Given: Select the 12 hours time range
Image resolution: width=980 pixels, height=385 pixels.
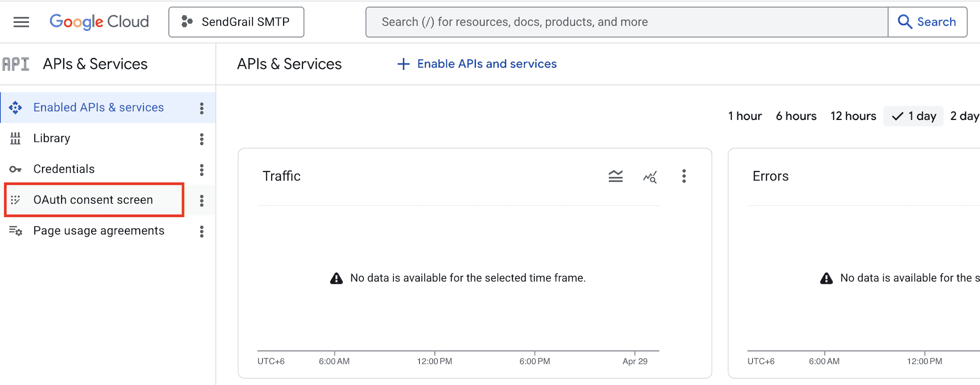Looking at the screenshot, I should click(x=853, y=116).
